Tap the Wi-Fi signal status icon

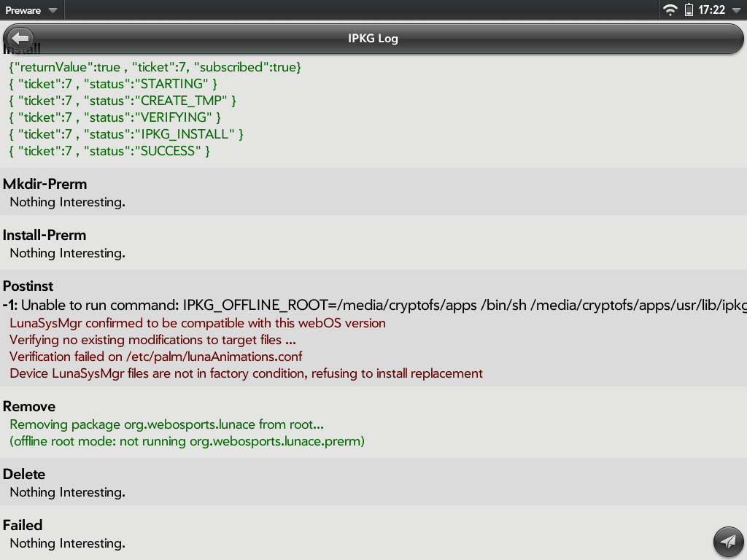tap(670, 10)
